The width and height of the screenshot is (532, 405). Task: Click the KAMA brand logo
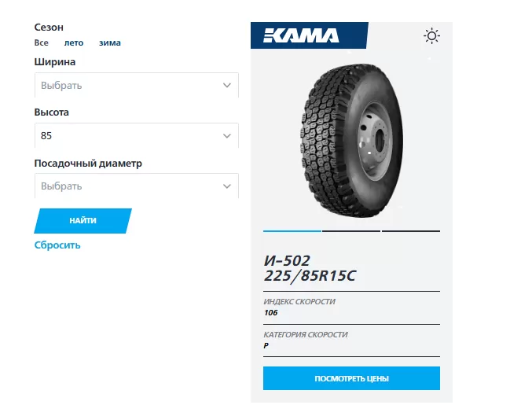301,35
